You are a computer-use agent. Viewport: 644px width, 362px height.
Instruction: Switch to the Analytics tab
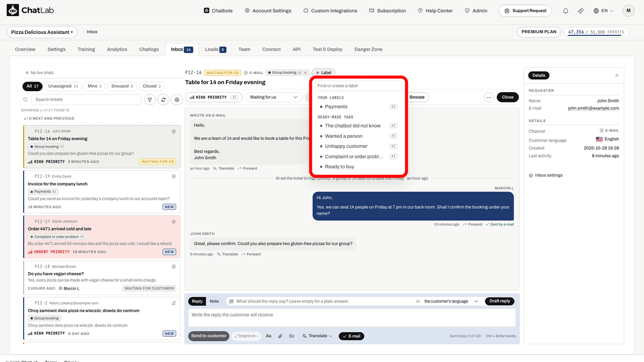(x=117, y=49)
